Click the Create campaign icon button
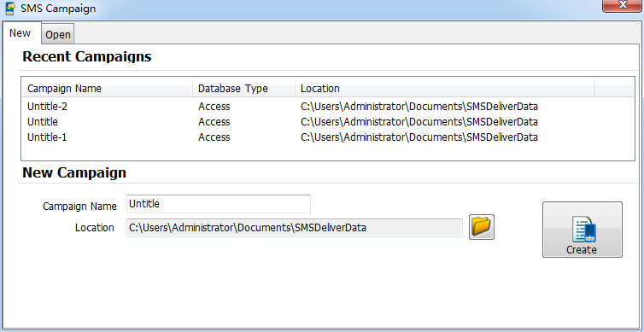Screen dimensions: 644x332 582,230
